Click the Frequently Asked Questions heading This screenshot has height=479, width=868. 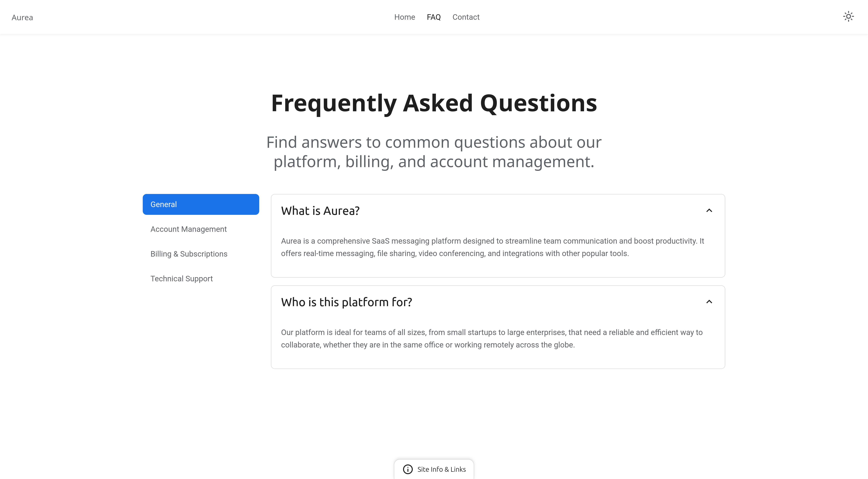click(434, 103)
